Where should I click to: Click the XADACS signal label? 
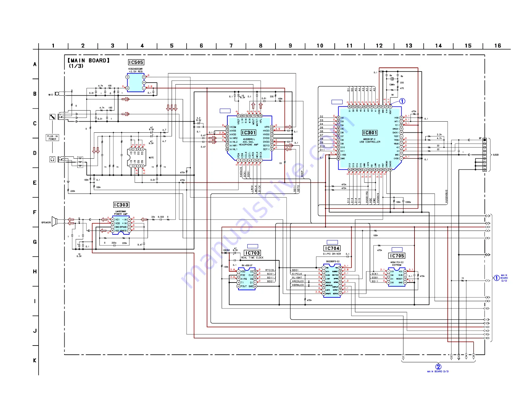coord(241,172)
